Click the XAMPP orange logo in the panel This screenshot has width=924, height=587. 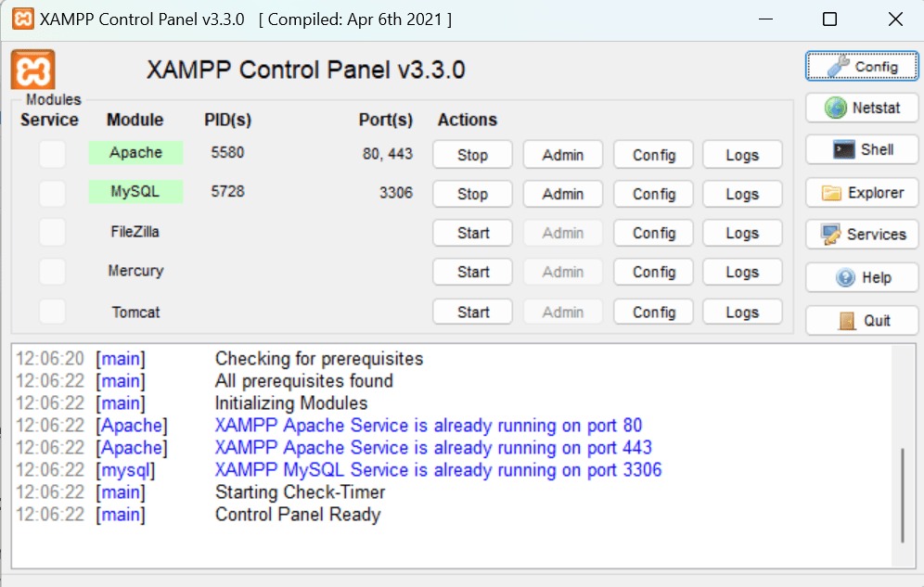[33, 70]
